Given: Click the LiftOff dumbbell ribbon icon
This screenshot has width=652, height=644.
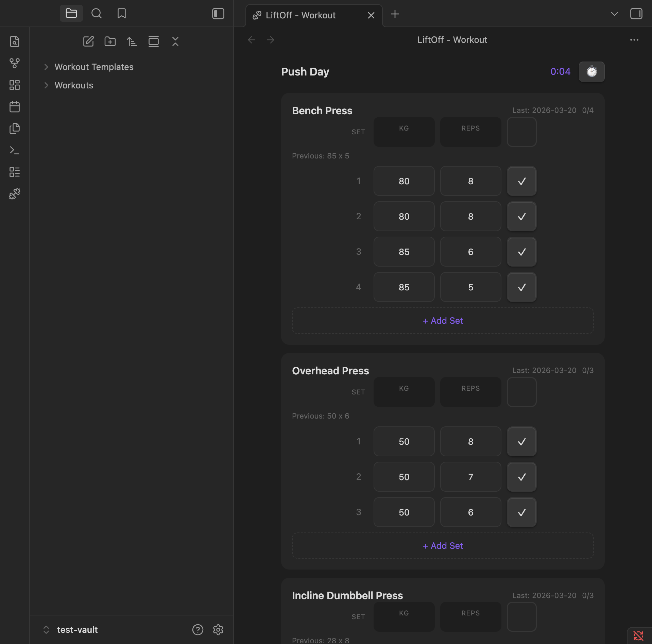Looking at the screenshot, I should (15, 194).
